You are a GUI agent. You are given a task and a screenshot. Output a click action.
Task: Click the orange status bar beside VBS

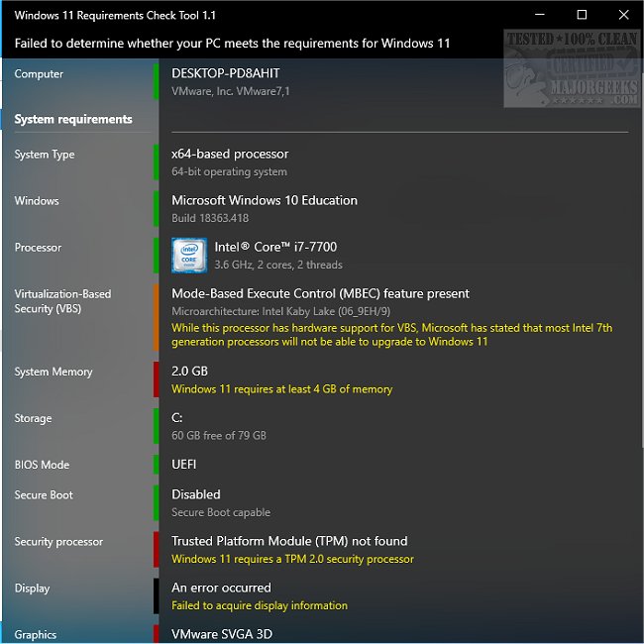pyautogui.click(x=156, y=317)
